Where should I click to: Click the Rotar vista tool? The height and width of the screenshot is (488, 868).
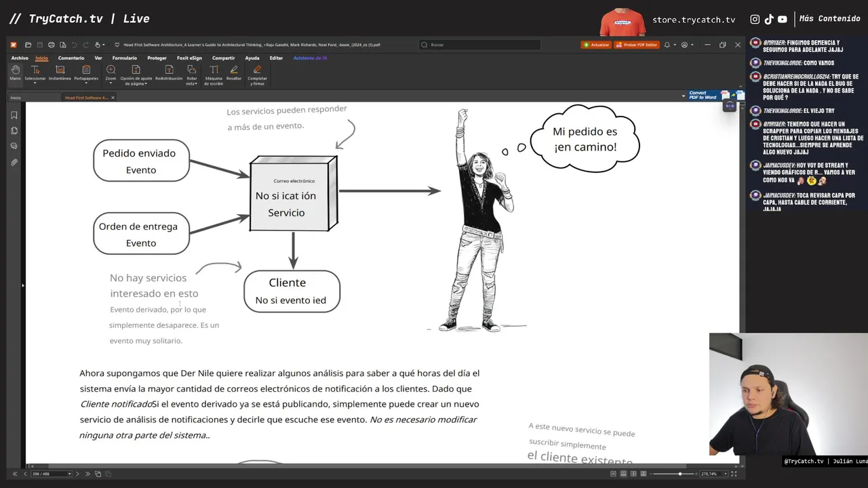(192, 75)
